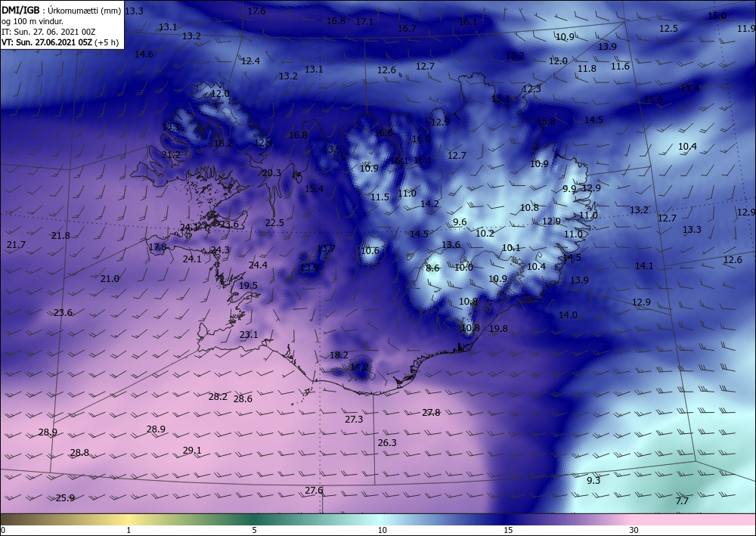756x536 pixels.
Task: Click the 25.9 value in southwest corner
Action: tap(65, 498)
